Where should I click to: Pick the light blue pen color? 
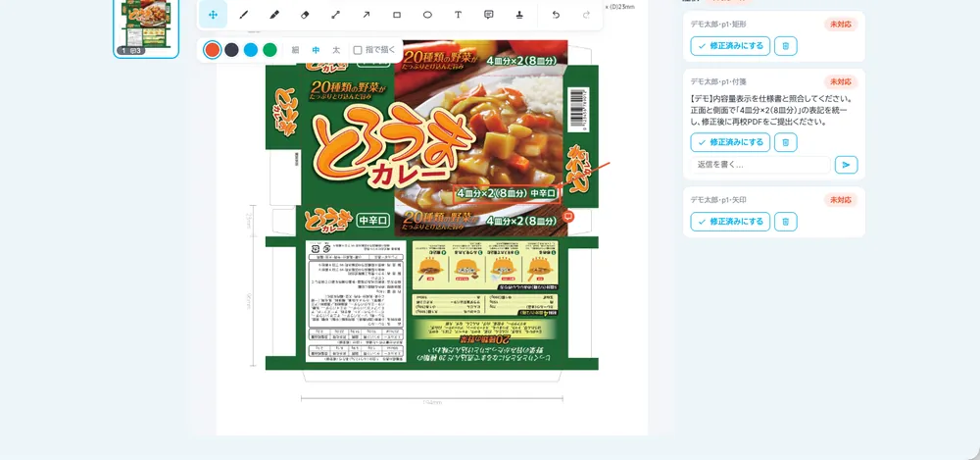coord(251,50)
